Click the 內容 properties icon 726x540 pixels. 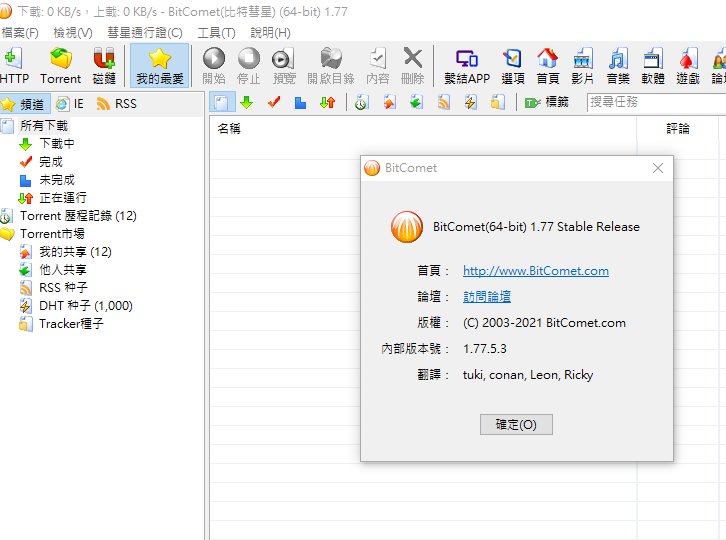(x=378, y=66)
